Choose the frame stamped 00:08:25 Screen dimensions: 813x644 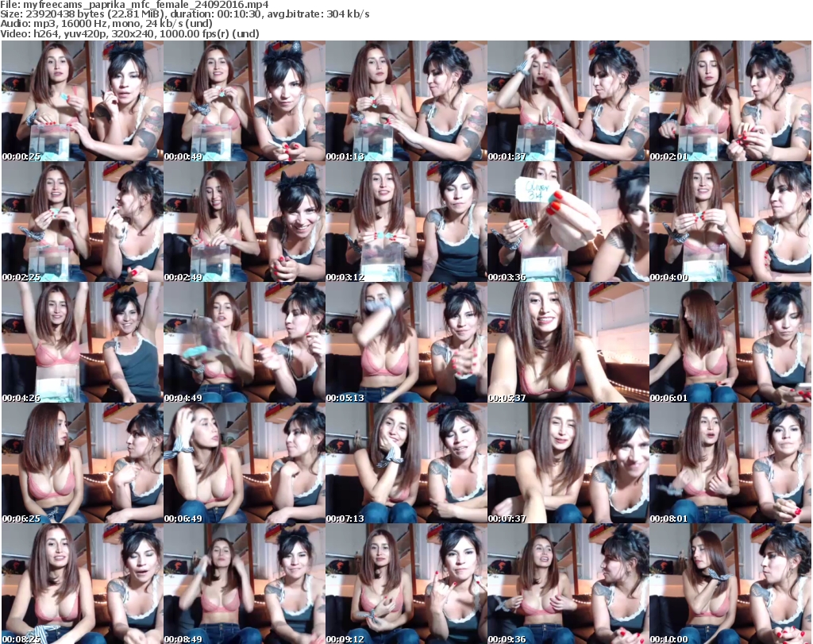pos(83,584)
